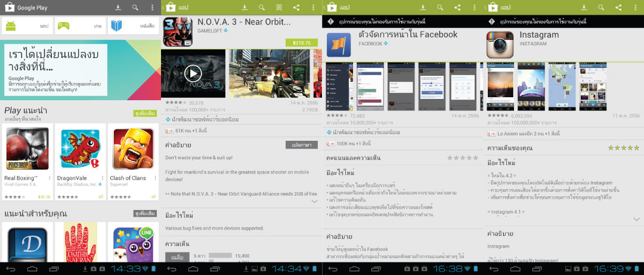Rate Facebook Pages Manager using the grey stars
Viewport: 644px width, 275px height.
463,157
